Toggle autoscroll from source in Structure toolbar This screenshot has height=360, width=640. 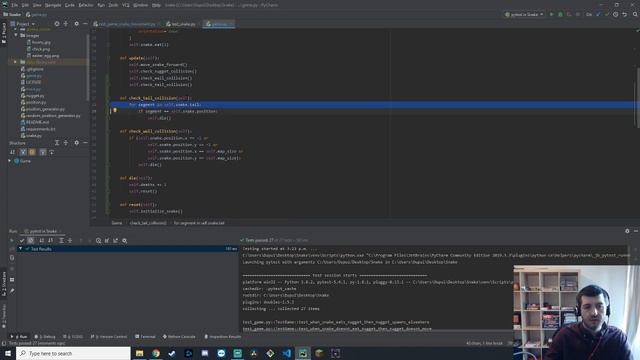click(51, 152)
